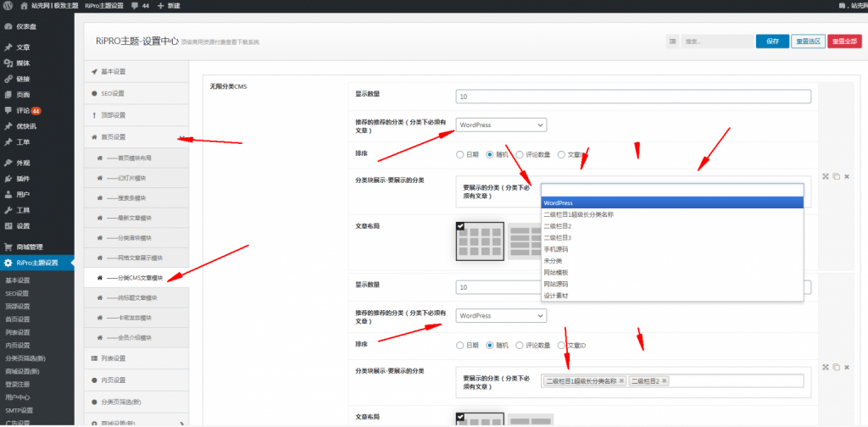Click the blue 保存 button
Viewport: 868px width, 427px height.
(771, 41)
